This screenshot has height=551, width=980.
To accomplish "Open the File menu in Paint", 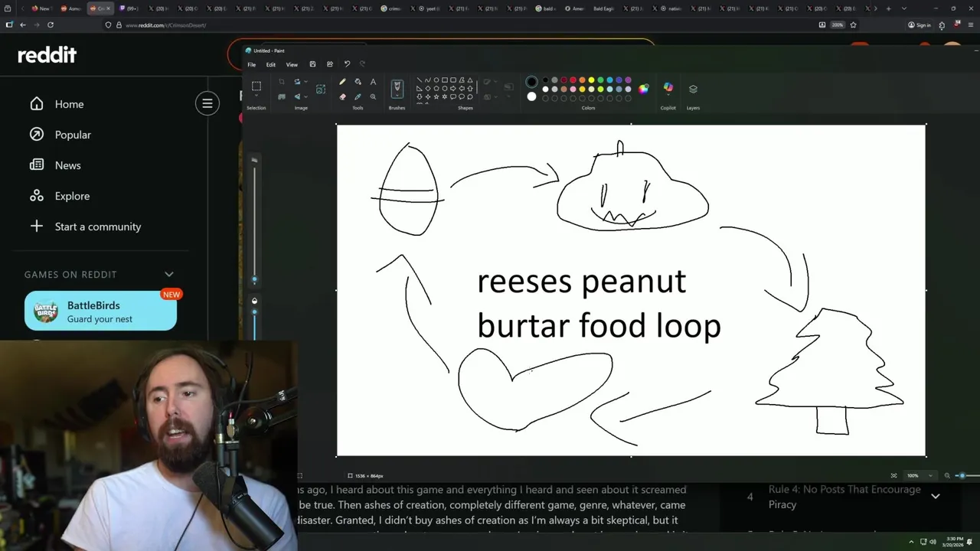I will click(251, 64).
